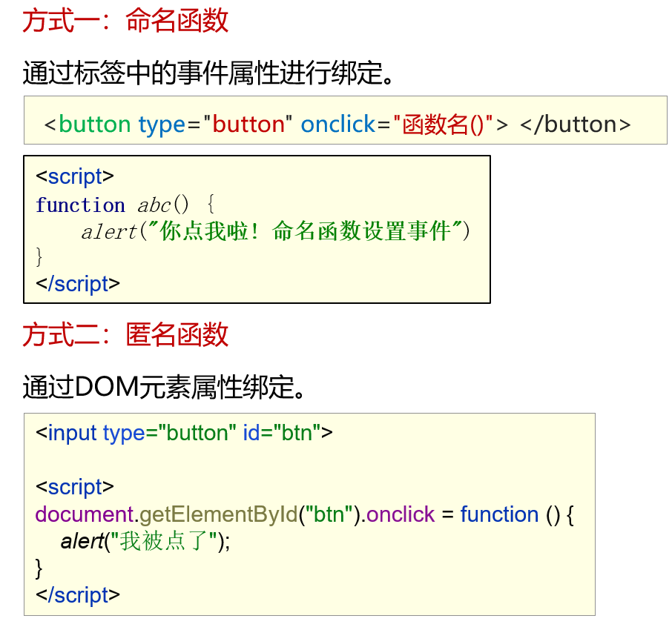Click the first opening <script> tag
Image resolution: width=672 pixels, height=630 pixels.
pyautogui.click(x=75, y=176)
